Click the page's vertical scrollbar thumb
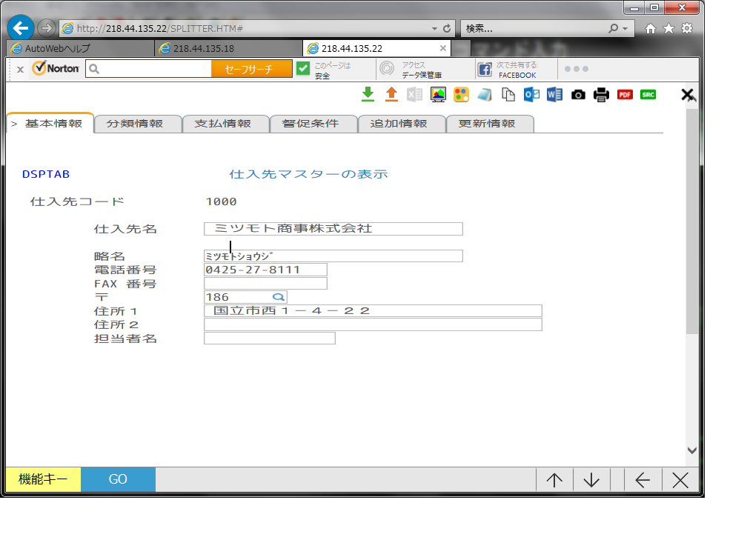Viewport: 747px width, 560px height. [691, 222]
